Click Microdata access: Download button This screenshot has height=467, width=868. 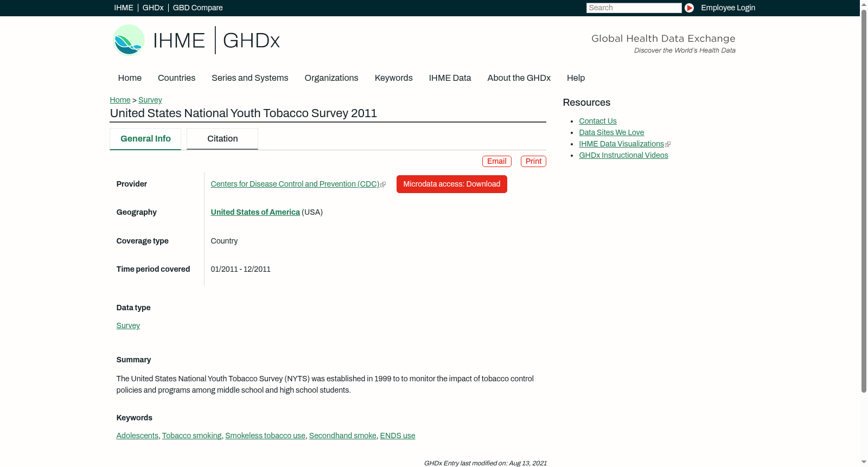(452, 184)
